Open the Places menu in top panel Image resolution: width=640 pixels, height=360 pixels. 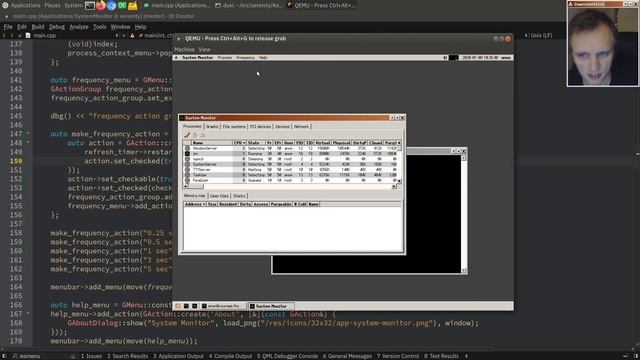pyautogui.click(x=52, y=5)
